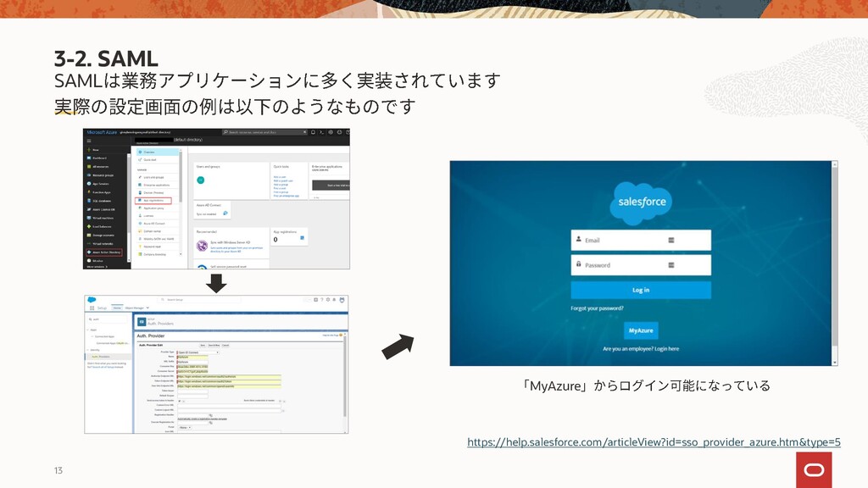Open the Salesforce user avatar menu
The width and height of the screenshot is (868, 488).
pos(342,300)
